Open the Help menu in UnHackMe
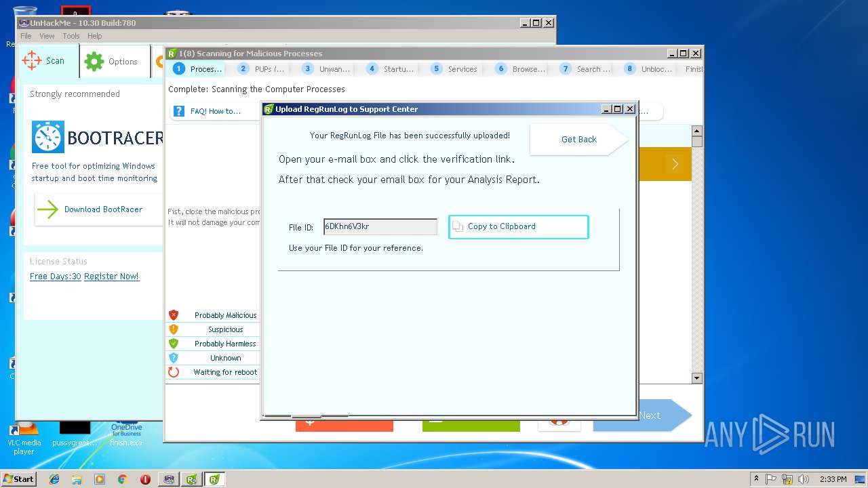The height and width of the screenshot is (488, 868). 95,36
